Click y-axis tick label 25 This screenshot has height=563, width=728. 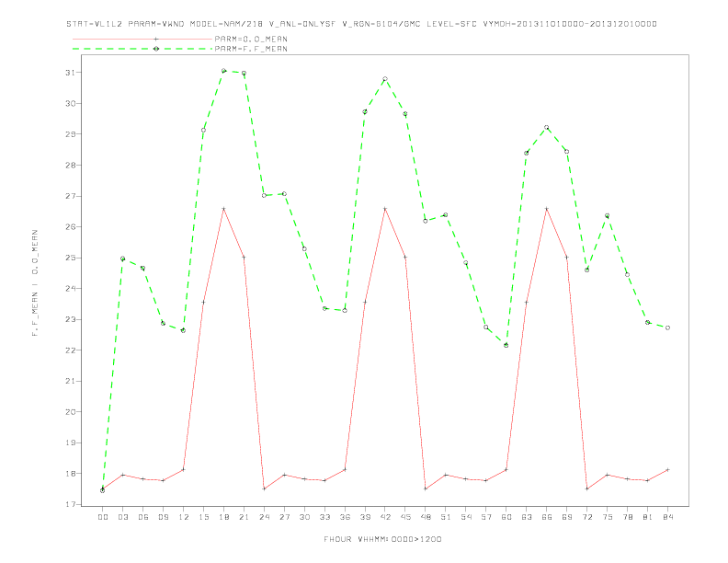click(x=71, y=258)
